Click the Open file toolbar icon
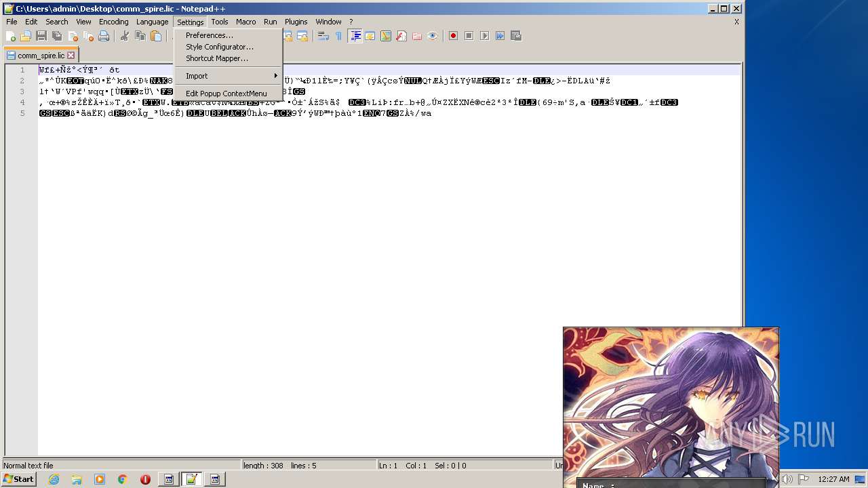 tap(26, 36)
